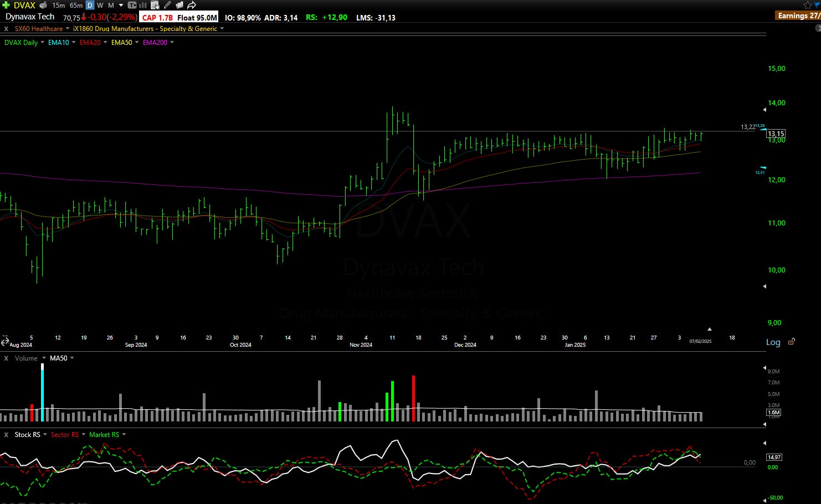Click the 14,97 RS value label
Image resolution: width=821 pixels, height=504 pixels.
point(774,457)
